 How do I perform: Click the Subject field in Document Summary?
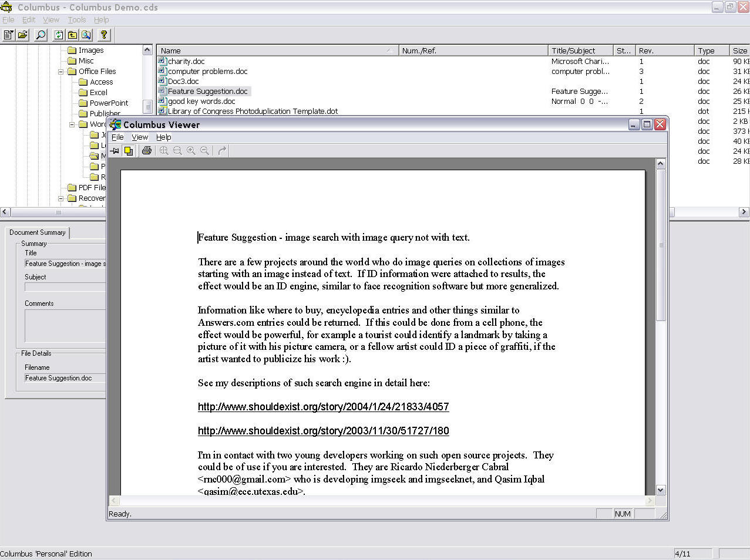[65, 287]
